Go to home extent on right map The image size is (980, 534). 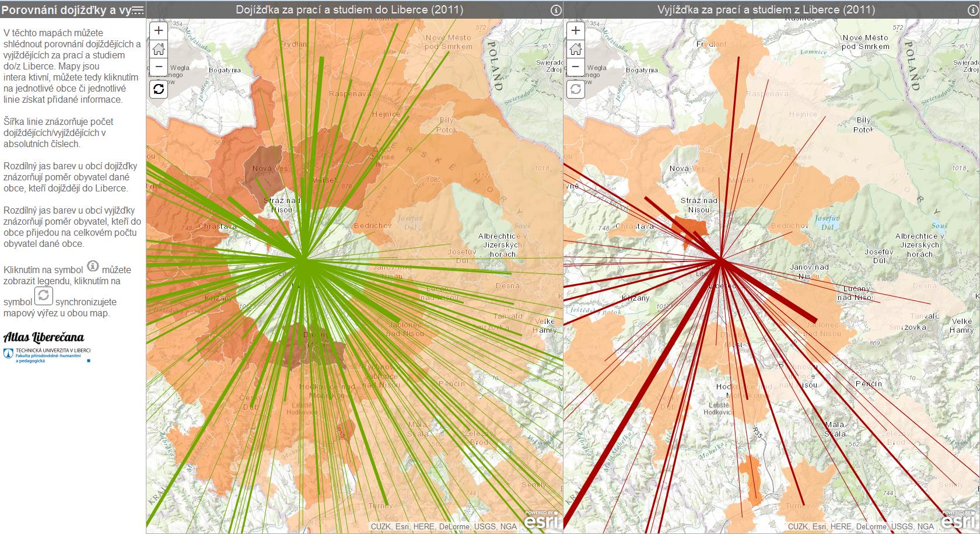pyautogui.click(x=576, y=48)
